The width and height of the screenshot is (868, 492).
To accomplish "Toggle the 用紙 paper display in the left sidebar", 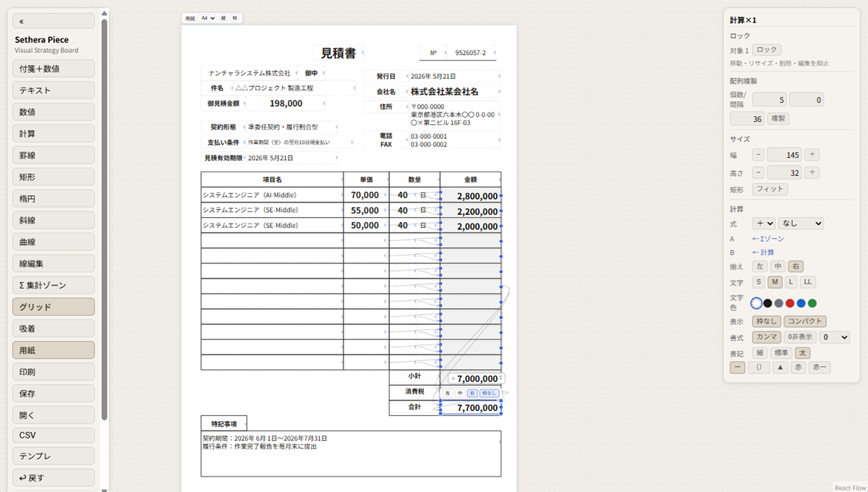I will tap(54, 350).
